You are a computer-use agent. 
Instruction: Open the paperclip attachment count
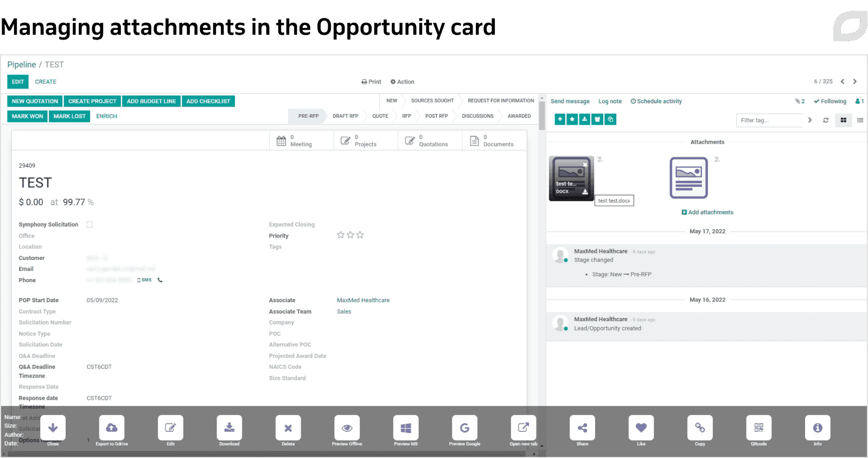pos(800,101)
